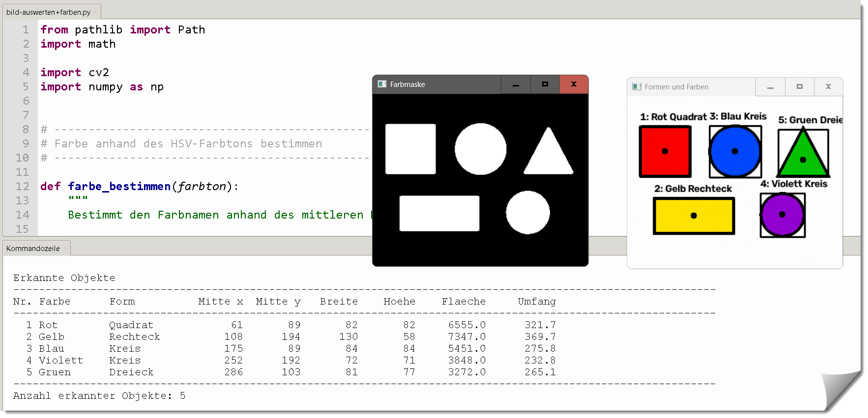This screenshot has width=868, height=418.
Task: Click 'import numpy as np' code line
Action: 102,87
